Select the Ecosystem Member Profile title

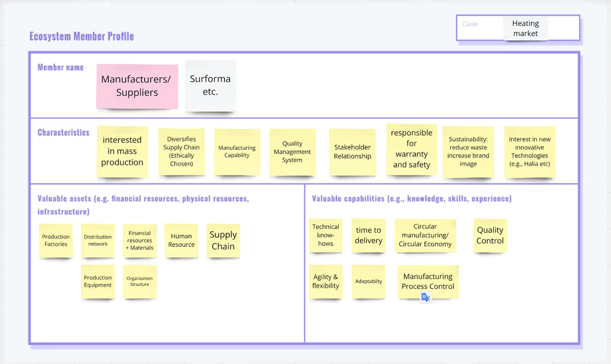pyautogui.click(x=81, y=36)
